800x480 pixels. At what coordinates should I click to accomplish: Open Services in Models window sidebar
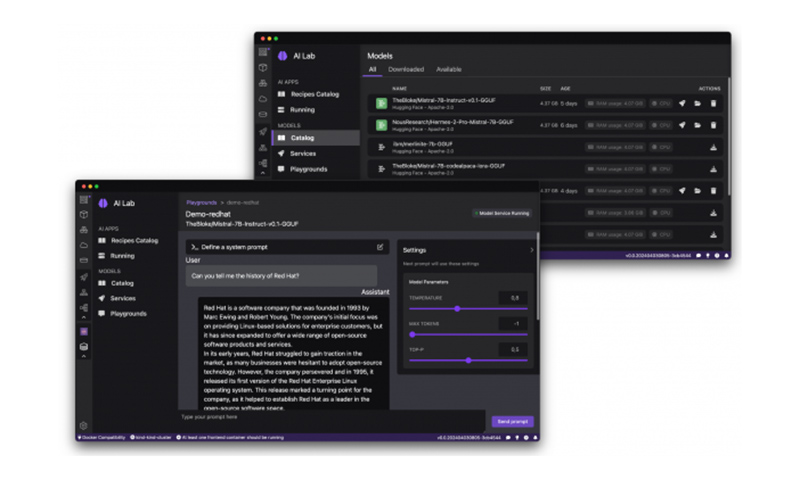pos(303,154)
